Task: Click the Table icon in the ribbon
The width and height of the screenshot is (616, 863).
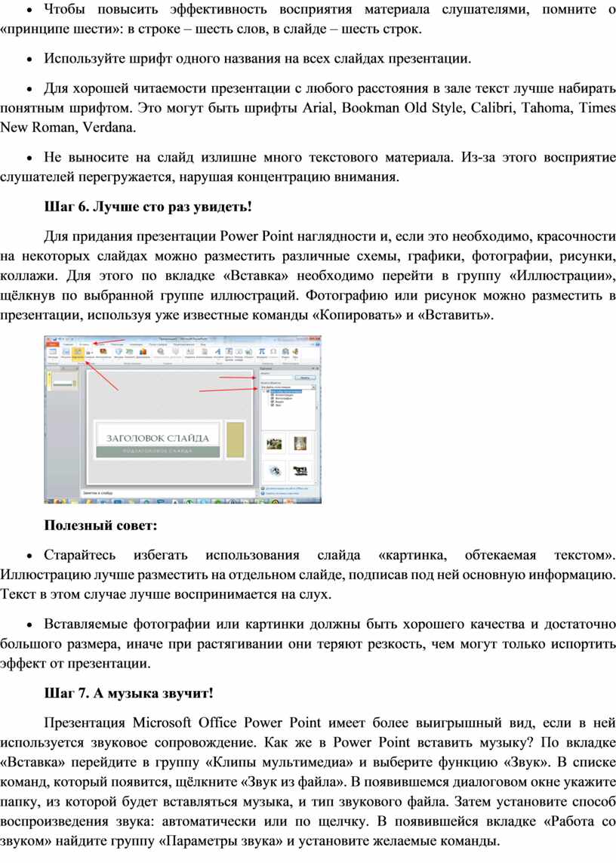Action: pos(52,353)
